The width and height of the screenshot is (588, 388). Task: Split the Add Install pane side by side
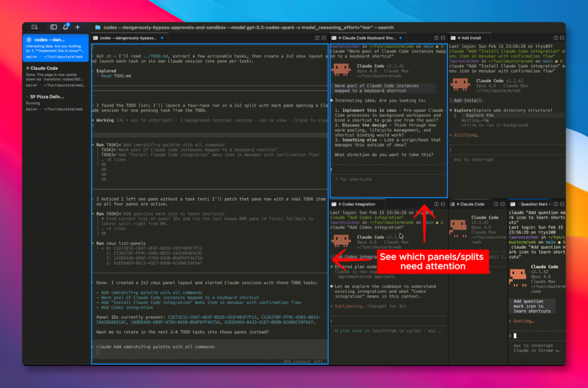point(556,38)
